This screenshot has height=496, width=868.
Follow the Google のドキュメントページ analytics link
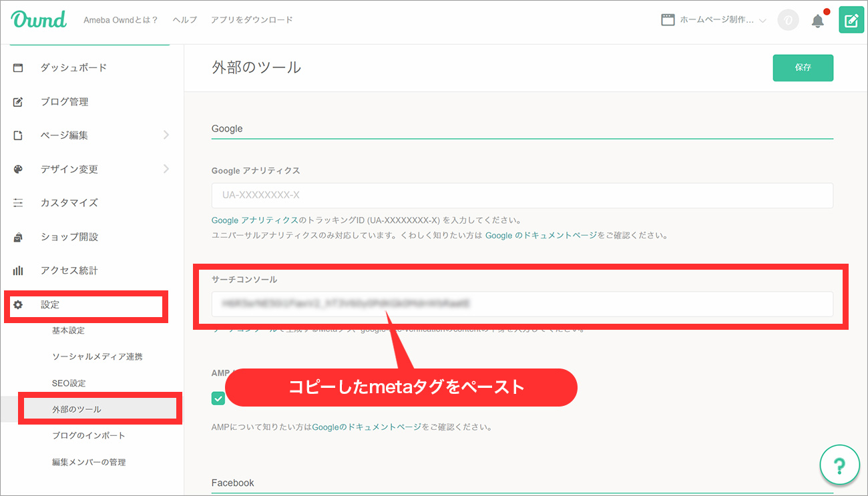tap(541, 236)
